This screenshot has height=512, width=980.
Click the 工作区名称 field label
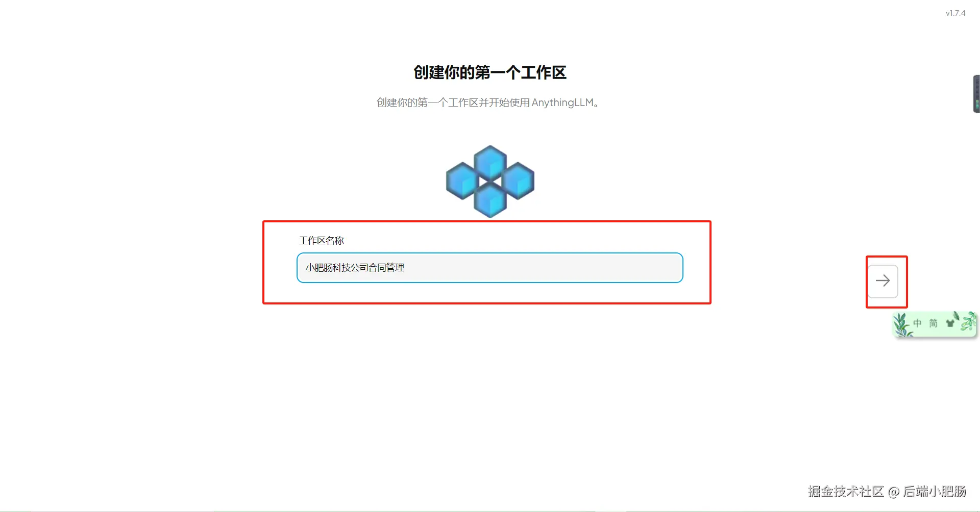click(x=322, y=240)
